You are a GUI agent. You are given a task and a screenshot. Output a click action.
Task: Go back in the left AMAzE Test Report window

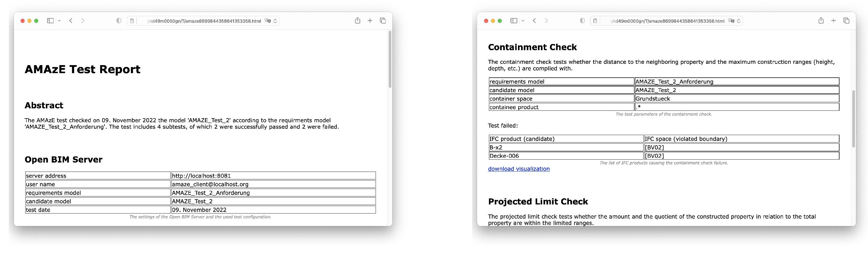(71, 21)
